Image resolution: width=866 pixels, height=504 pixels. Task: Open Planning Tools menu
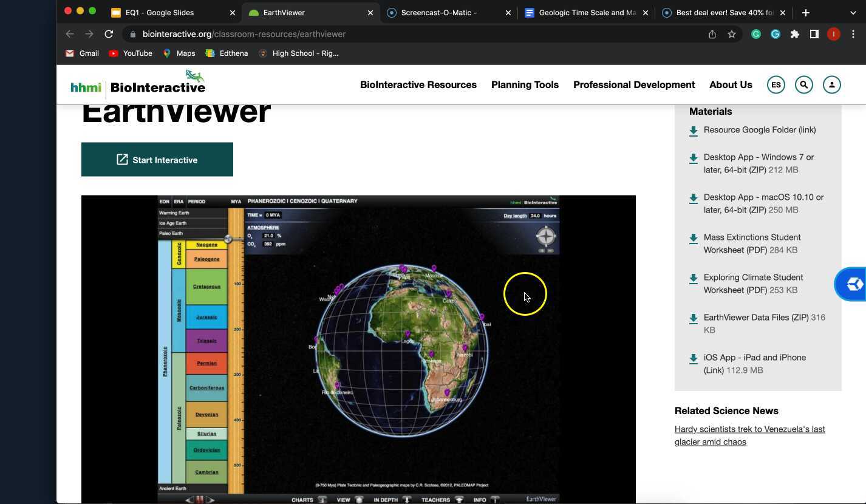coord(525,85)
